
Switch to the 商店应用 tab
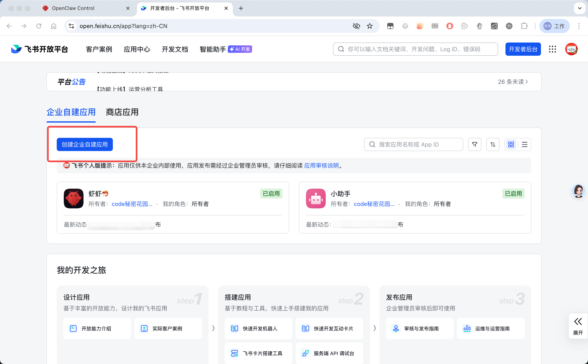[122, 112]
